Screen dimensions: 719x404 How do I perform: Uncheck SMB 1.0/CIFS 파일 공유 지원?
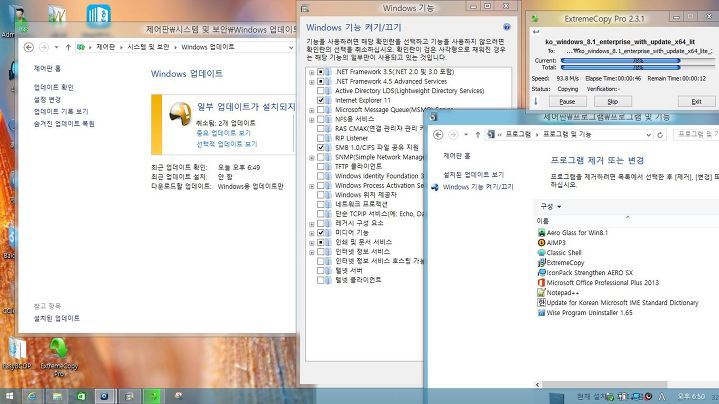tap(321, 148)
